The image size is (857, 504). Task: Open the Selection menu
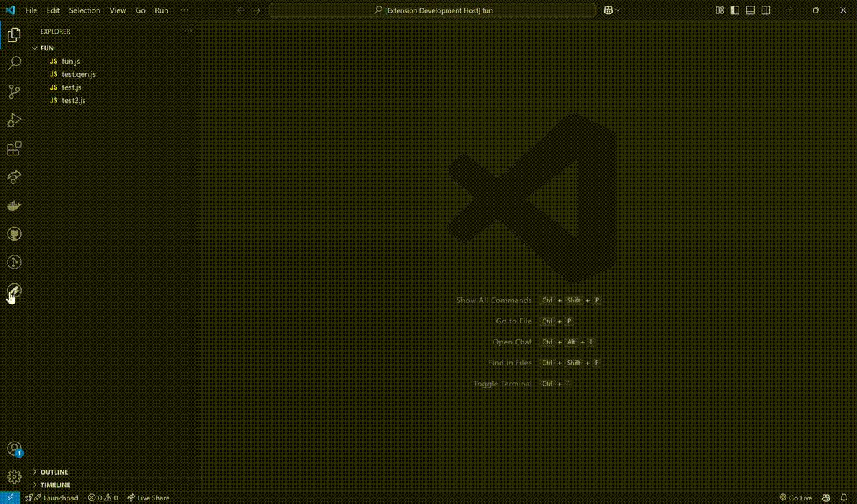[x=85, y=10]
